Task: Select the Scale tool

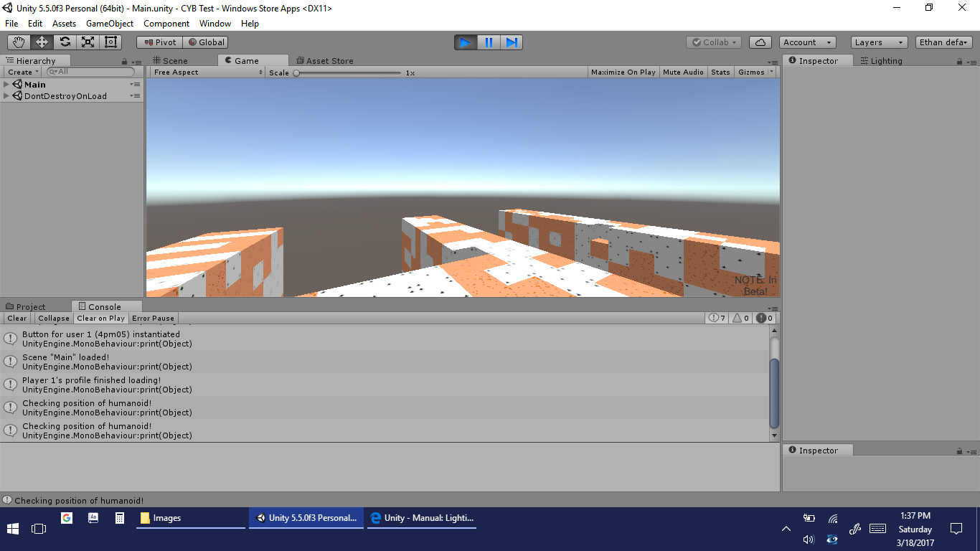Action: 88,42
